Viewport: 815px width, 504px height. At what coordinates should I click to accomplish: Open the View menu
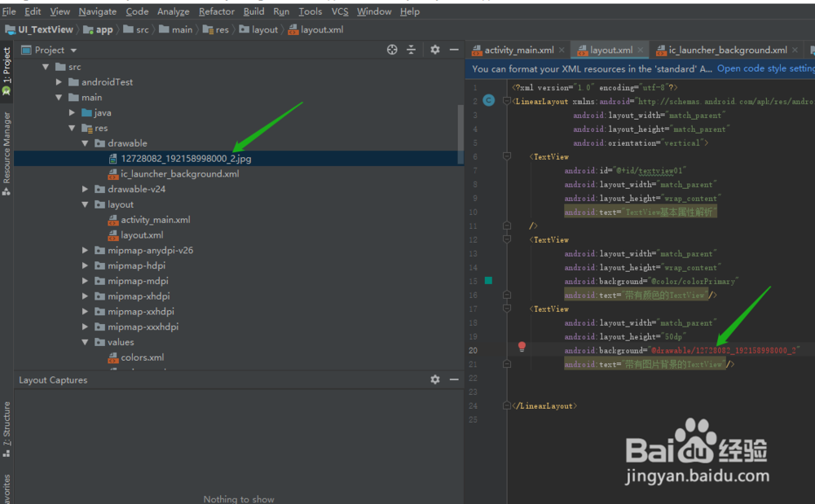coord(59,11)
